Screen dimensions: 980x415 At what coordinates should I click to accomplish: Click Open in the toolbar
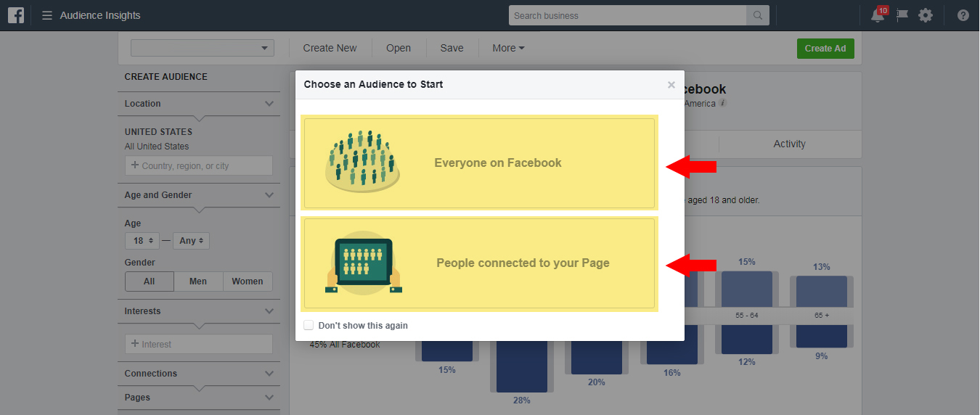(x=399, y=48)
